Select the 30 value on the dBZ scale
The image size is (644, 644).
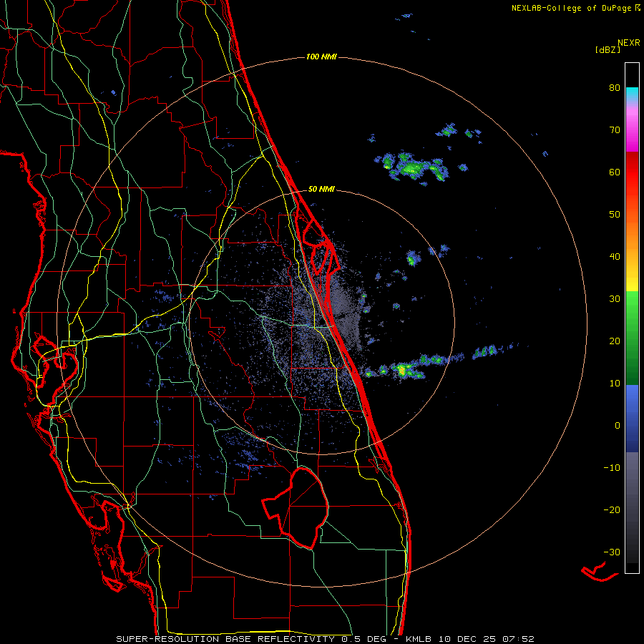tap(615, 299)
